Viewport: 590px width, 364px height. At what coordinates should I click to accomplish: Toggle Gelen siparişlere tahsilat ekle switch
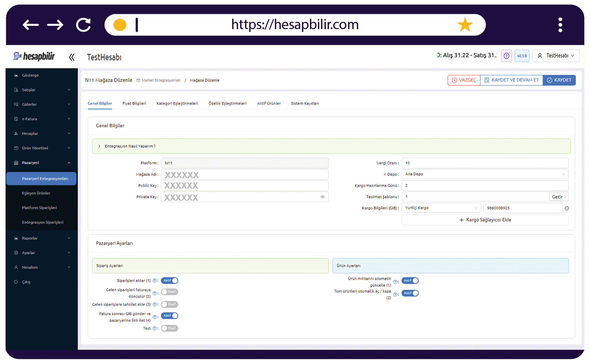169,304
